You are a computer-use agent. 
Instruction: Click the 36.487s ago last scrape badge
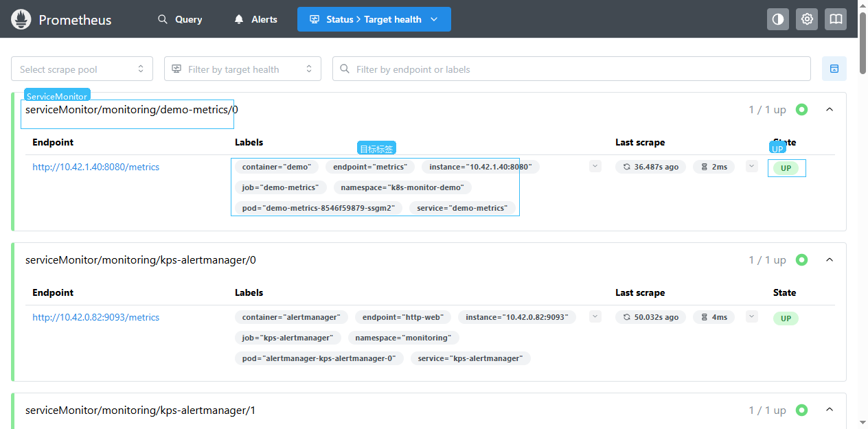pyautogui.click(x=650, y=167)
